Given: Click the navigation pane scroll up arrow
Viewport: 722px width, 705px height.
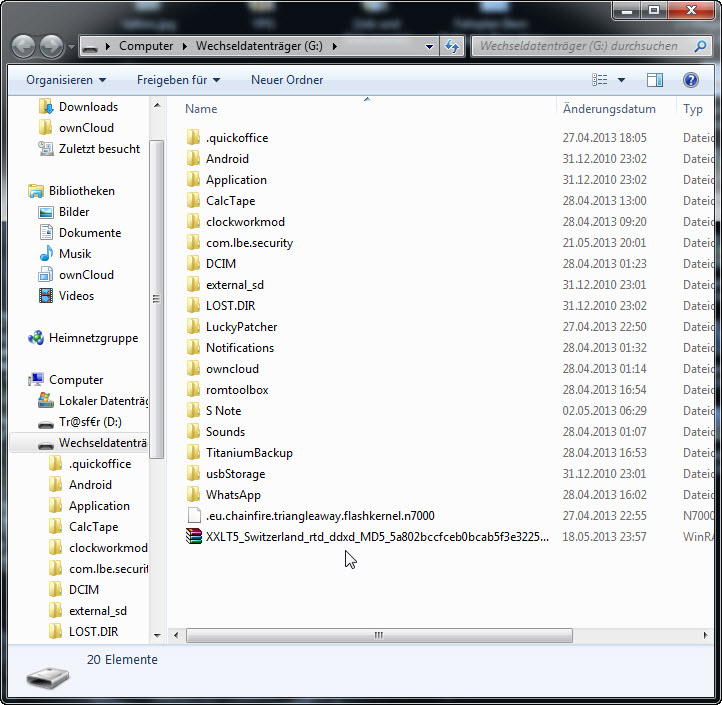Looking at the screenshot, I should click(157, 105).
